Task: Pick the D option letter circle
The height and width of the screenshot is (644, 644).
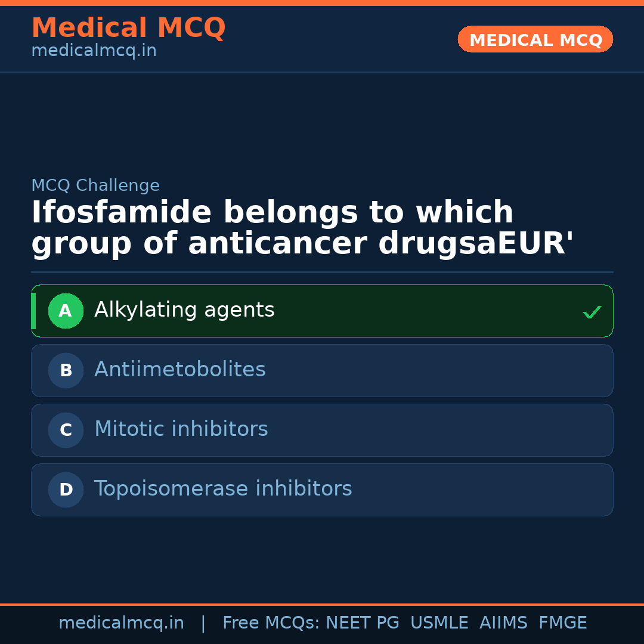Action: click(x=66, y=490)
